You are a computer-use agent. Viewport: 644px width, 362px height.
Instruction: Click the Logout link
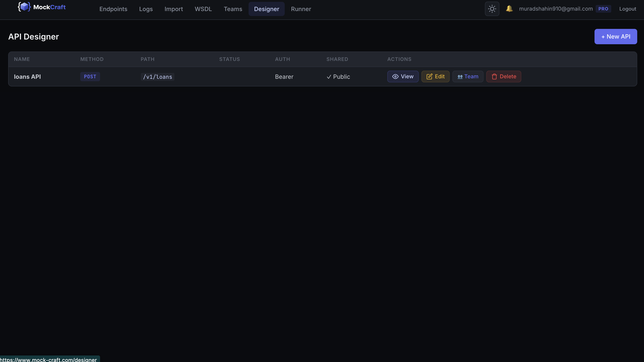tap(627, 9)
